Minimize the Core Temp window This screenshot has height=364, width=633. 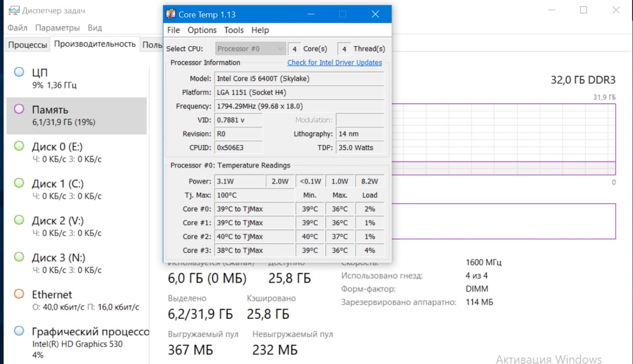pos(311,14)
